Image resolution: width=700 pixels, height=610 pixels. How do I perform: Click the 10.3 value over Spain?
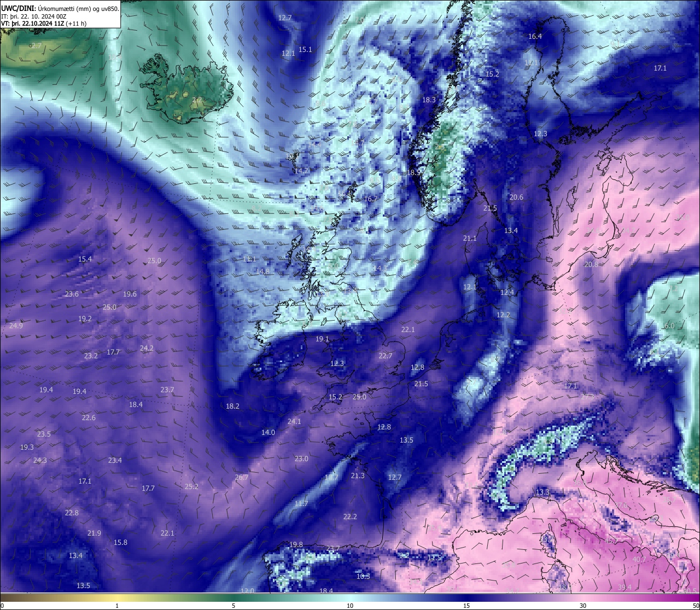tap(363, 576)
